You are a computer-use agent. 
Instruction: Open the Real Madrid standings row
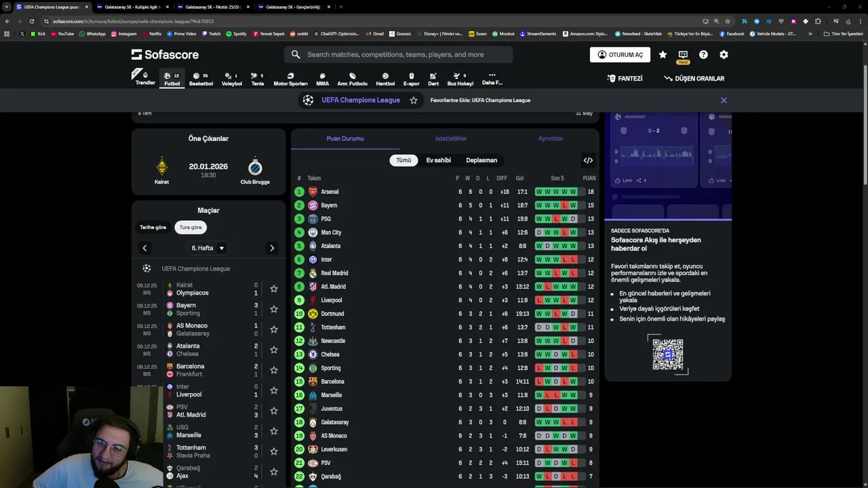pos(445,273)
